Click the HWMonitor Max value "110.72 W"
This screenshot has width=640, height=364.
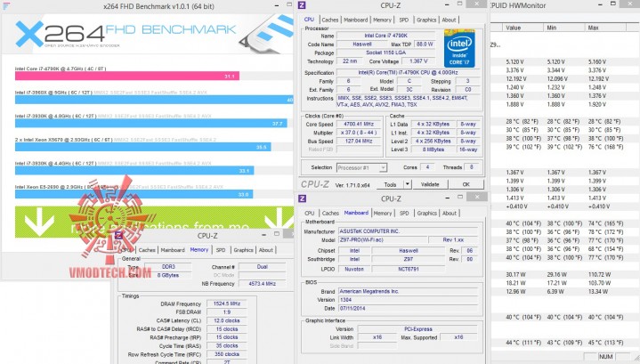[600, 275]
